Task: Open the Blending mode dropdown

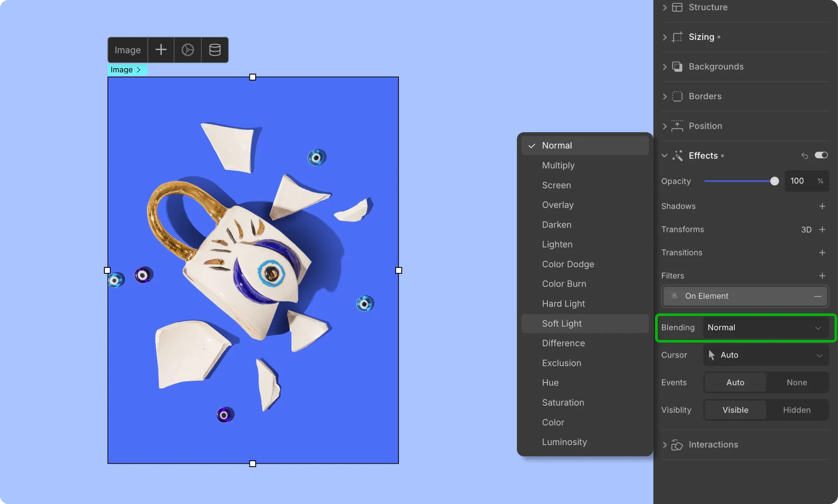Action: click(x=766, y=328)
